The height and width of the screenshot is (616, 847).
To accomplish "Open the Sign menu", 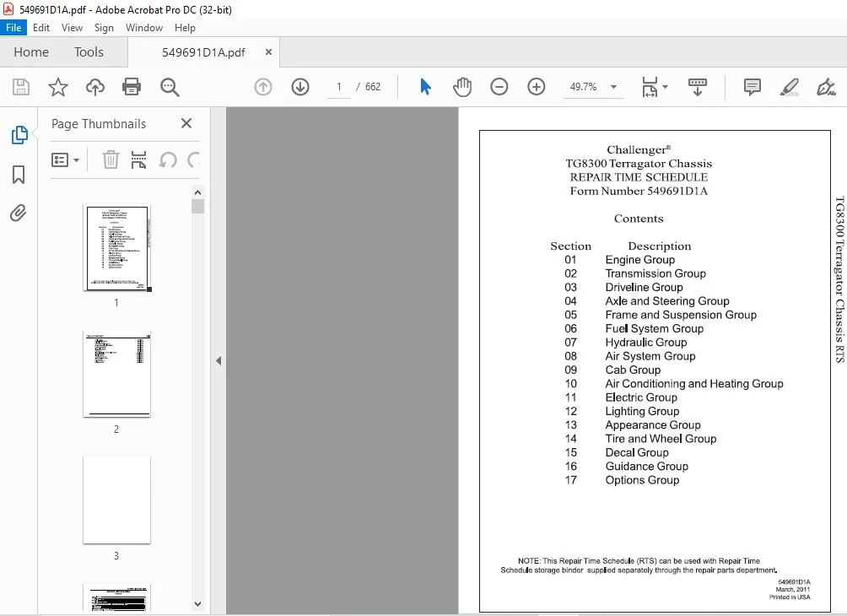I will (104, 28).
